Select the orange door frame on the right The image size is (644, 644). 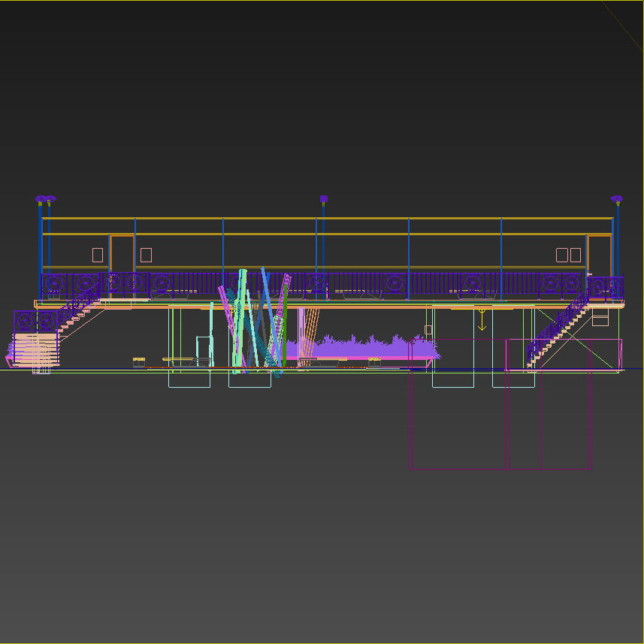600,255
